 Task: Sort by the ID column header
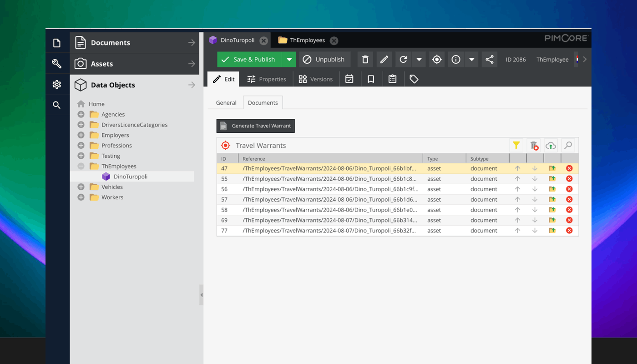click(227, 159)
